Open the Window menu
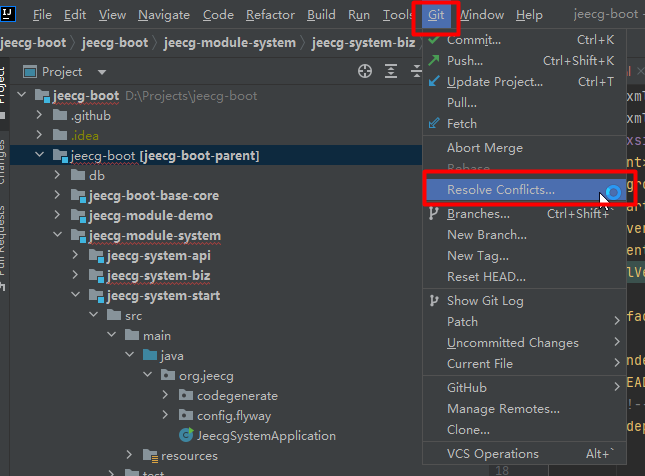Viewport: 645px width, 476px height. click(482, 15)
